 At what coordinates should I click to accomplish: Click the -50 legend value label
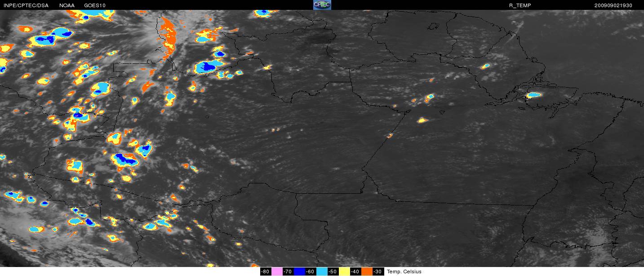[x=333, y=272]
